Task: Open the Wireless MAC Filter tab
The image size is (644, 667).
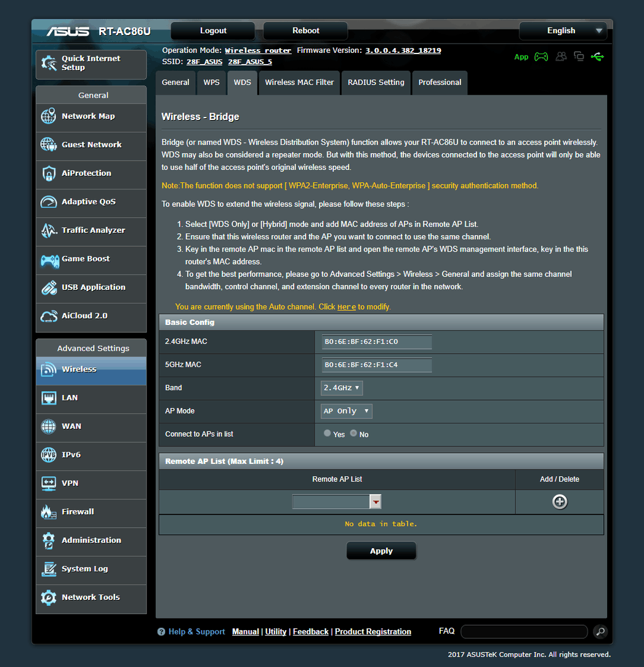Action: pyautogui.click(x=299, y=82)
